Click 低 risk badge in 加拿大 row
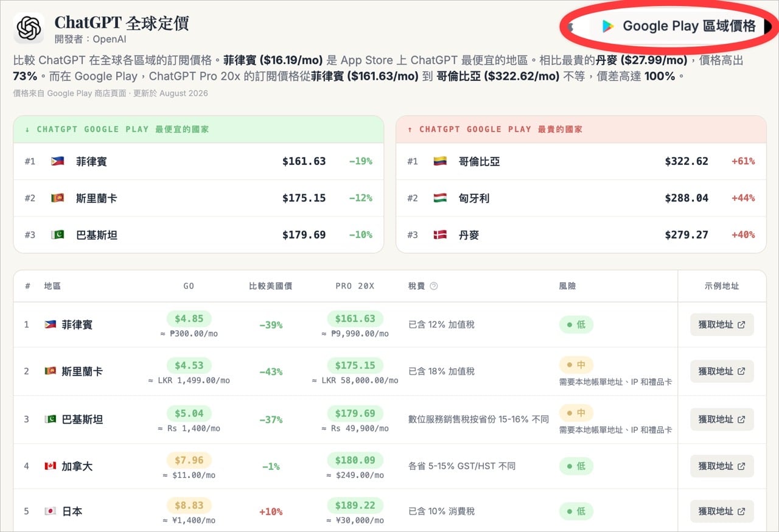 pyautogui.click(x=576, y=466)
